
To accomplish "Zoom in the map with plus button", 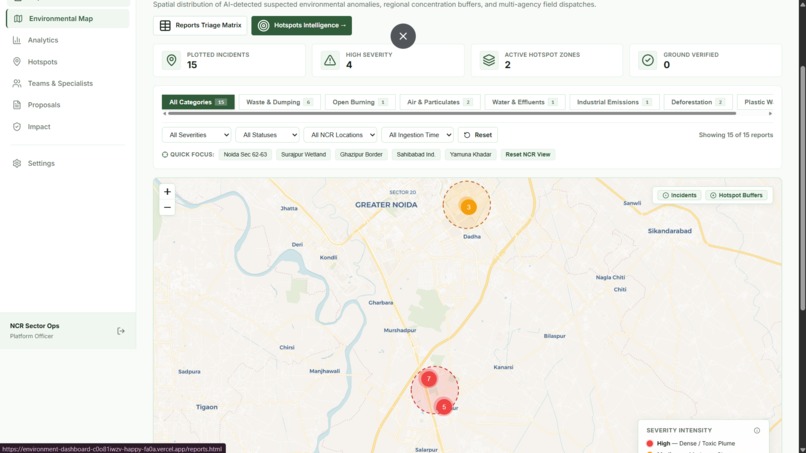I will coord(167,192).
